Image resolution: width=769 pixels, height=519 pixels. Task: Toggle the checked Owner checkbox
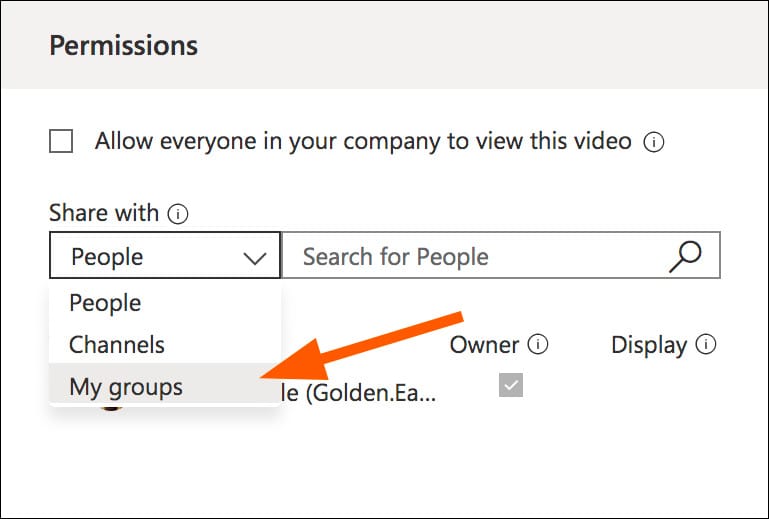coord(511,386)
